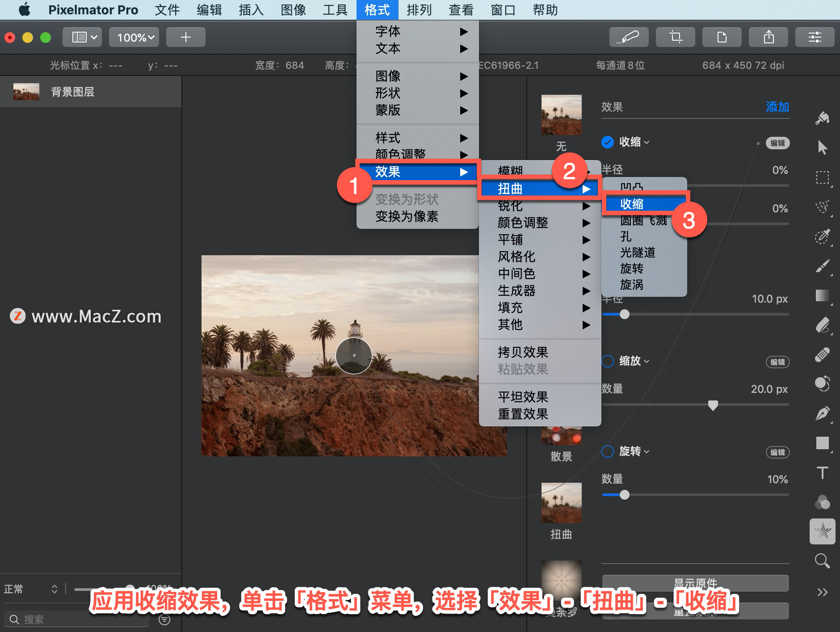Image resolution: width=840 pixels, height=632 pixels.
Task: Enable the 旋转 effect checkbox
Action: tap(608, 451)
